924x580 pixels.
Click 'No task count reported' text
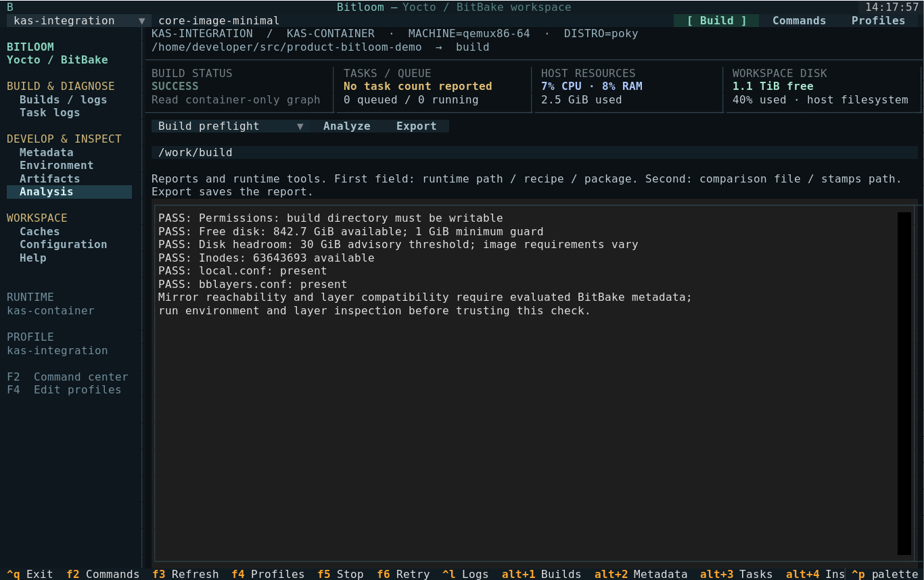pos(417,86)
